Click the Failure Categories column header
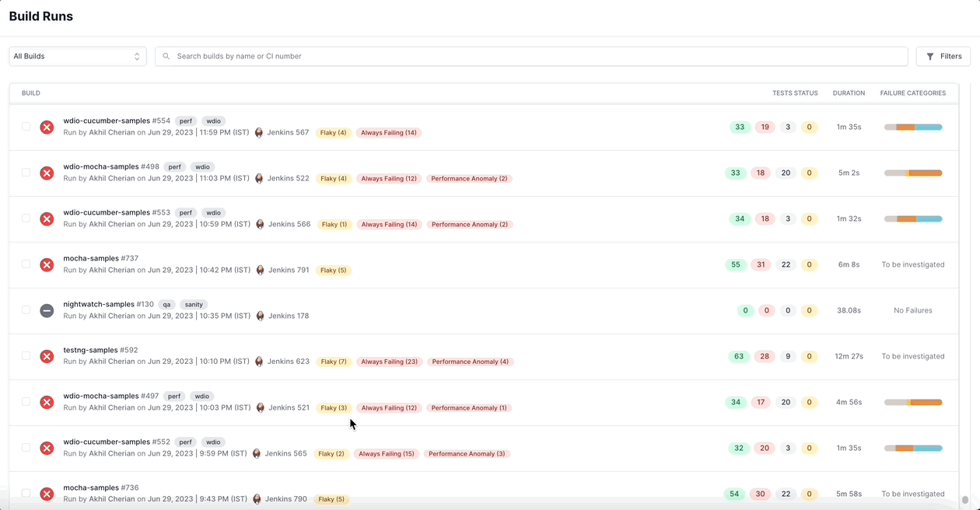This screenshot has width=980, height=510. (x=912, y=93)
